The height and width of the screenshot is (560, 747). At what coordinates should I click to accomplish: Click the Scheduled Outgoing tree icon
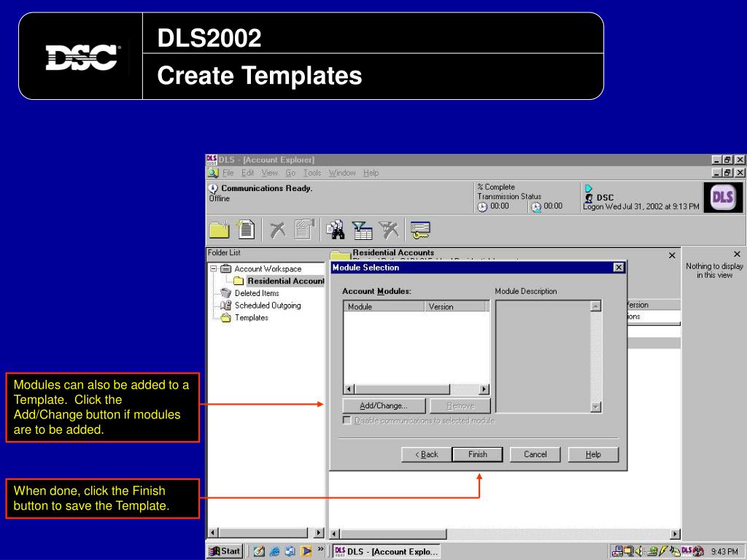tap(226, 306)
